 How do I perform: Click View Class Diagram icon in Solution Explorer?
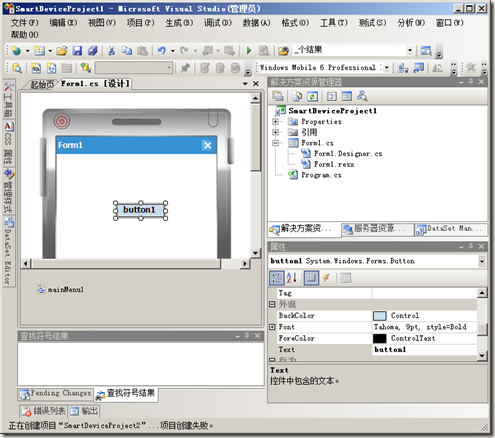362,97
